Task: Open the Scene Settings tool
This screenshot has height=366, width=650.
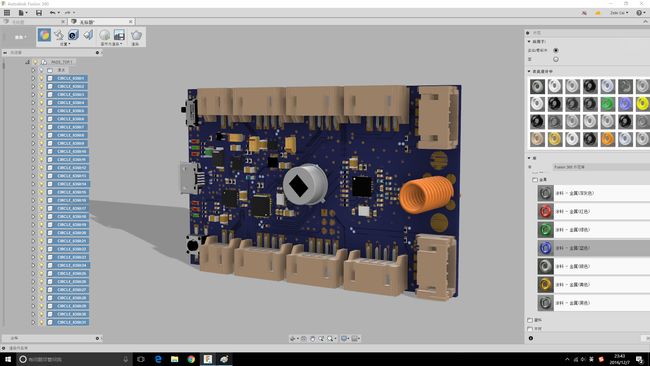Action: 59,35
